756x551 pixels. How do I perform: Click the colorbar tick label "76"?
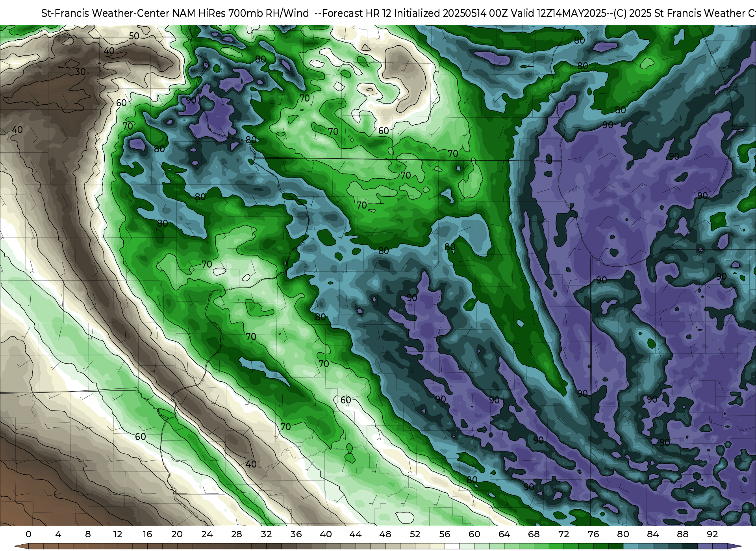[x=593, y=534]
